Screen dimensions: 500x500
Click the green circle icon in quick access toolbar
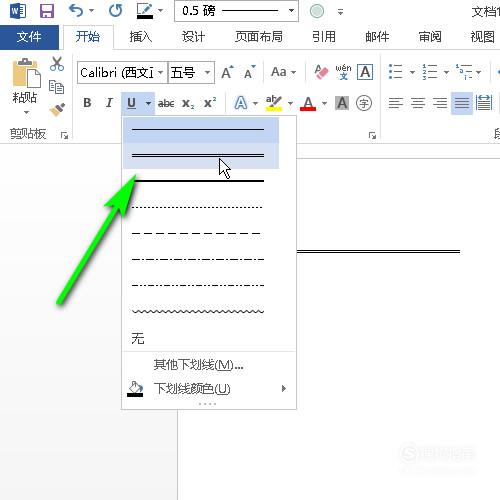tap(317, 11)
